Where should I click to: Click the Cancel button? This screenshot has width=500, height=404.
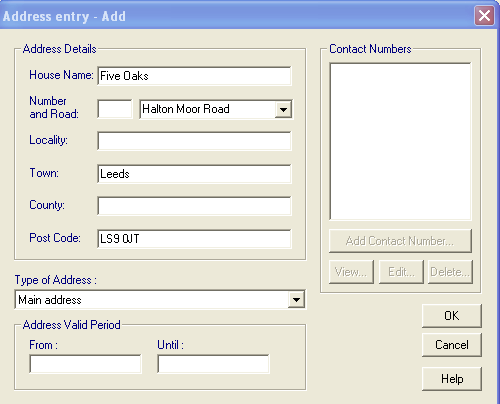452,345
